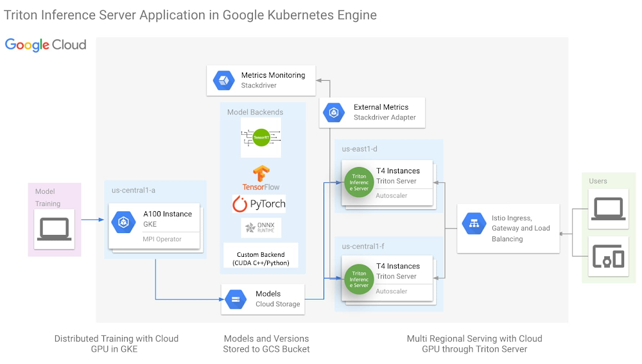Click the diagram title Triton Inference Server Application
642x364 pixels.
190,15
